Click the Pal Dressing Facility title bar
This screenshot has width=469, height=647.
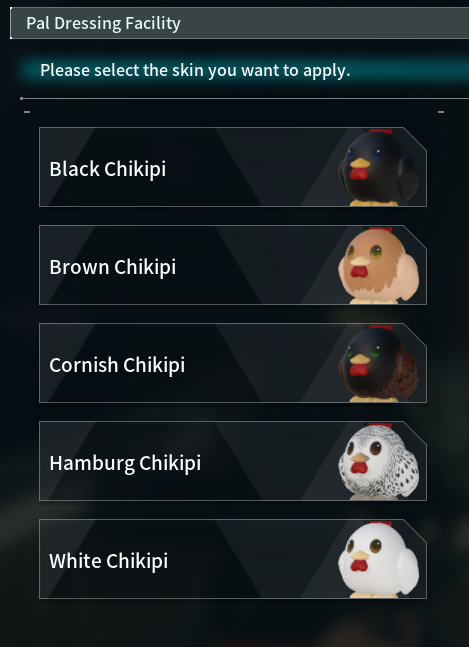click(x=239, y=23)
